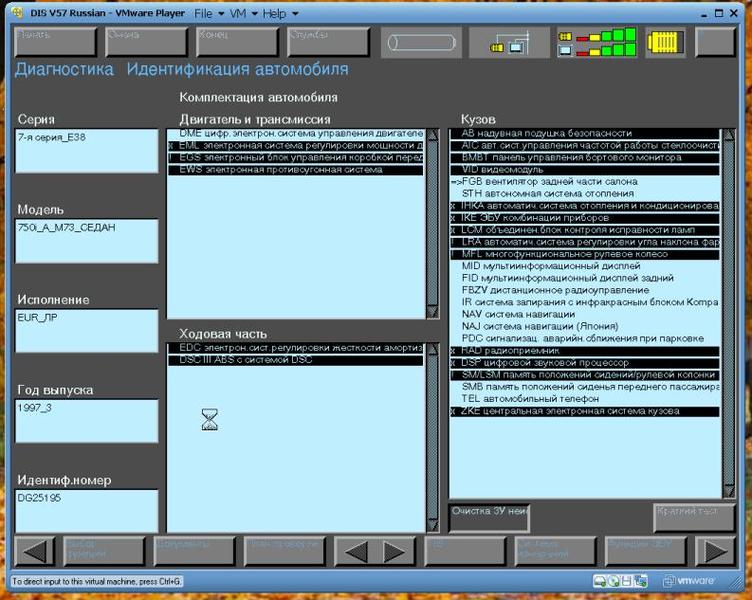
Task: Click the Очистка ЗУ неисправностей button
Action: point(489,518)
